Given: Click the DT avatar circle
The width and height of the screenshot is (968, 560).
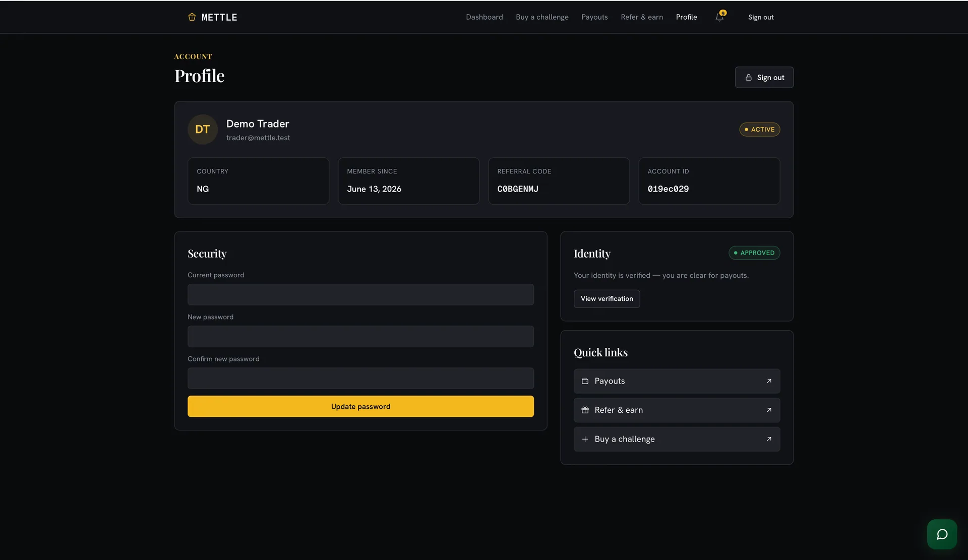Looking at the screenshot, I should click(x=203, y=130).
